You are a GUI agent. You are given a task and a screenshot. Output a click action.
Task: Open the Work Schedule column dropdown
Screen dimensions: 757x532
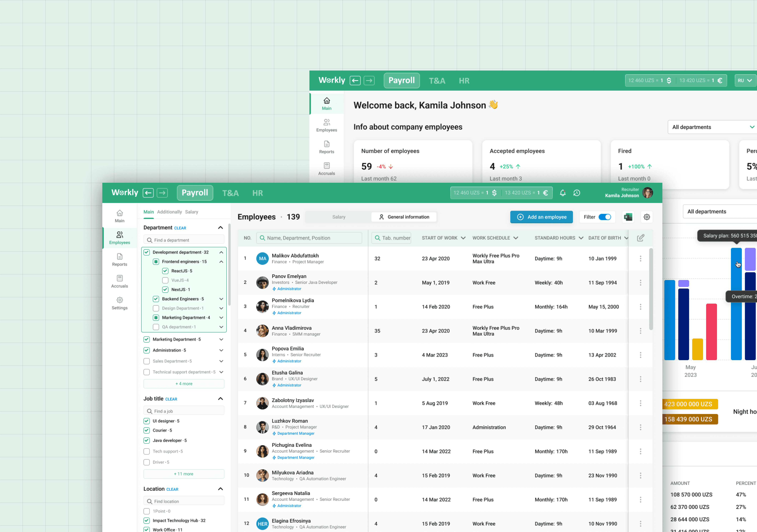(516, 238)
